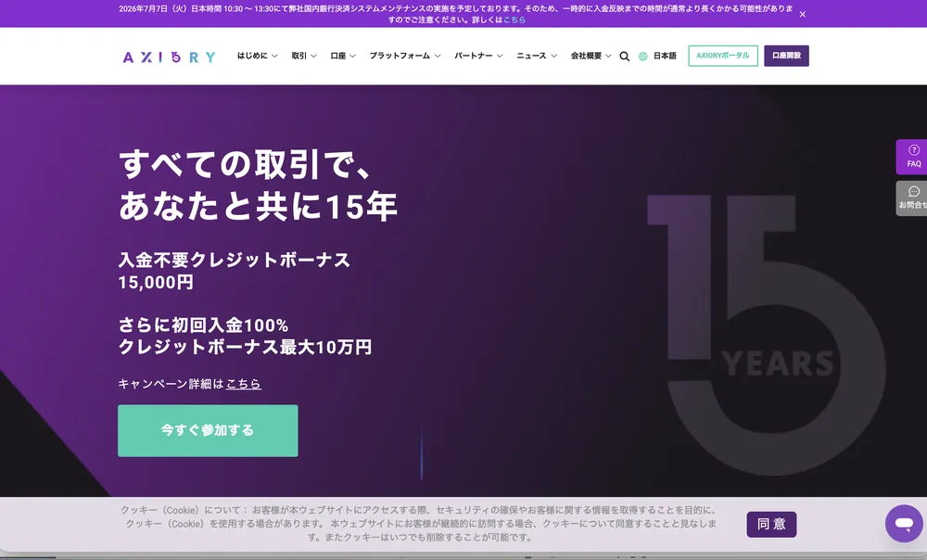Click the 今すぐ参加する button
Viewport: 927px width, 560px height.
(208, 430)
